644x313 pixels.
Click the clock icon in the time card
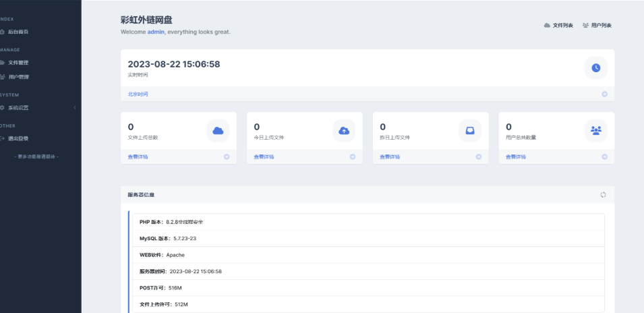pyautogui.click(x=596, y=67)
